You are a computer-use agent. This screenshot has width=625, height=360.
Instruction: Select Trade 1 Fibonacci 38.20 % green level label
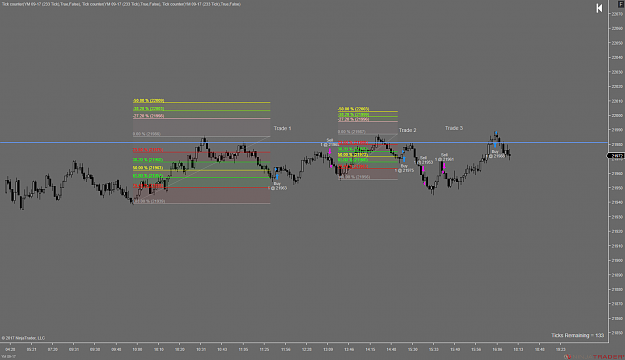coord(147,159)
